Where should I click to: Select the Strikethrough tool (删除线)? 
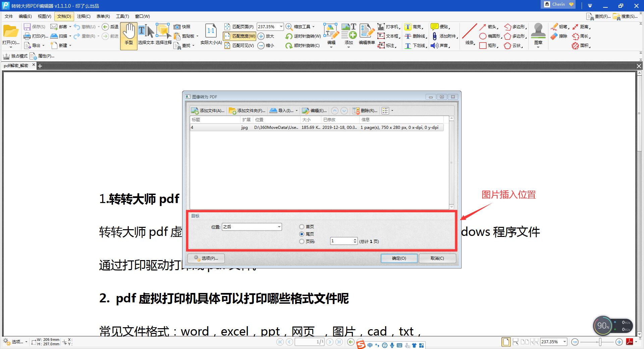pyautogui.click(x=416, y=36)
